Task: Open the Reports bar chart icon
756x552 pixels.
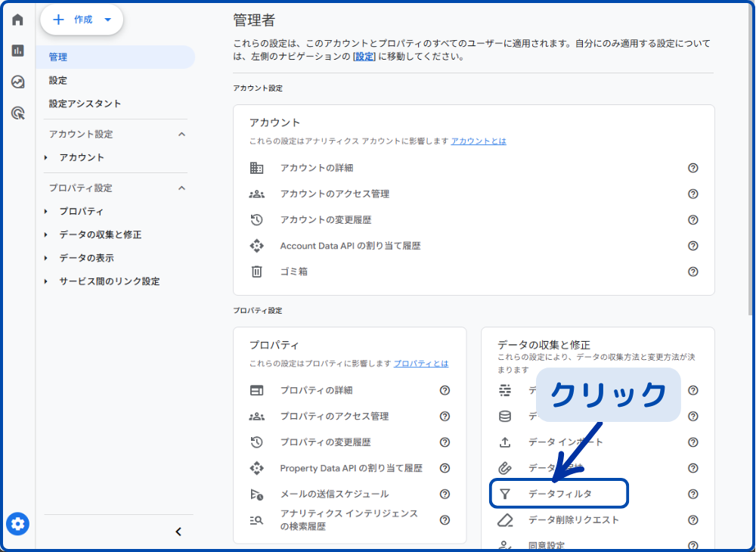Action: 17,51
